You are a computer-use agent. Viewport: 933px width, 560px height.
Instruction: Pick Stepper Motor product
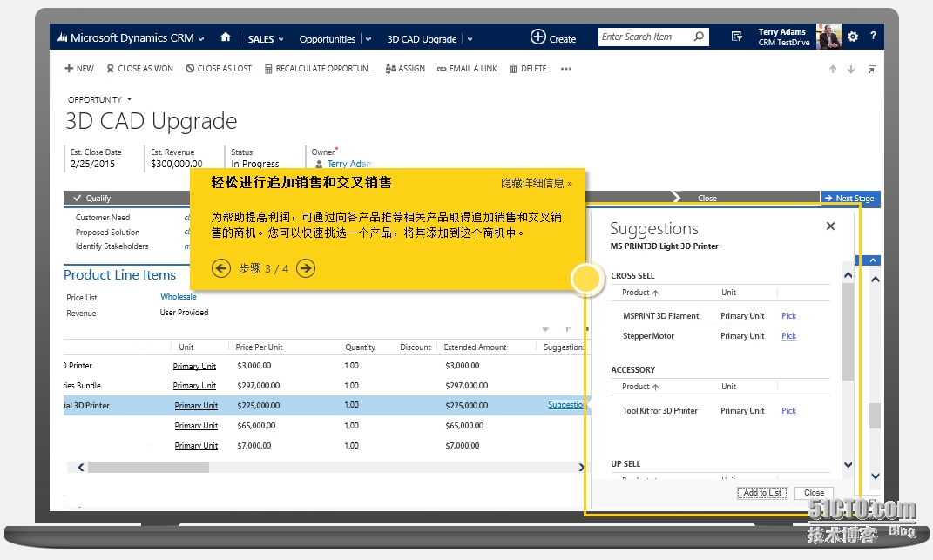tap(788, 336)
